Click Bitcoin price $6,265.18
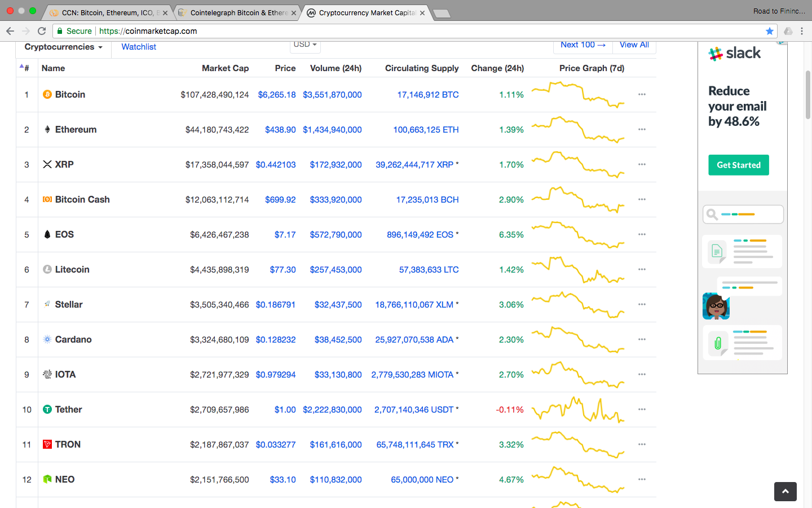The image size is (812, 508). click(x=277, y=94)
